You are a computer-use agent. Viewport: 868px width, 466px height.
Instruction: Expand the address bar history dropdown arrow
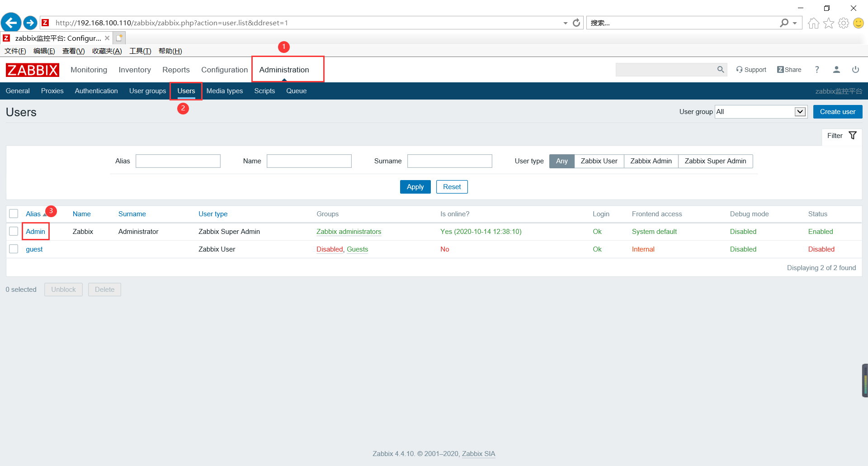click(x=565, y=23)
